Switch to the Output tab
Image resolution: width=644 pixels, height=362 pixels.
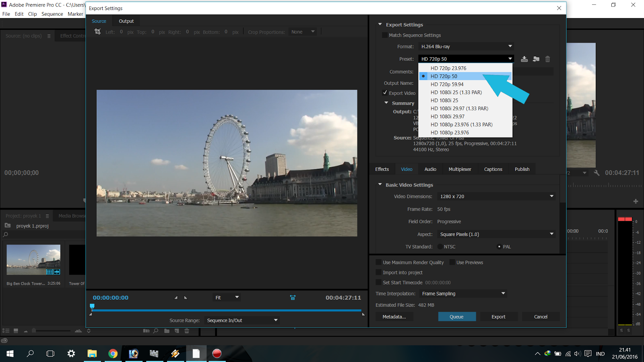(x=126, y=21)
